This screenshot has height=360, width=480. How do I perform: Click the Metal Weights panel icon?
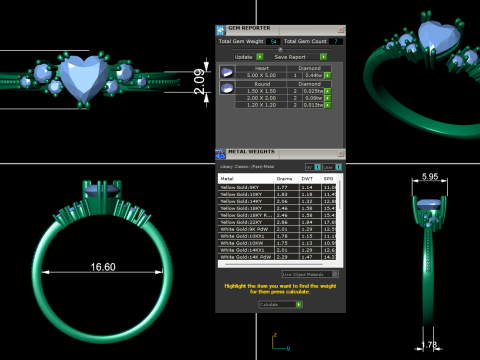tap(220, 154)
